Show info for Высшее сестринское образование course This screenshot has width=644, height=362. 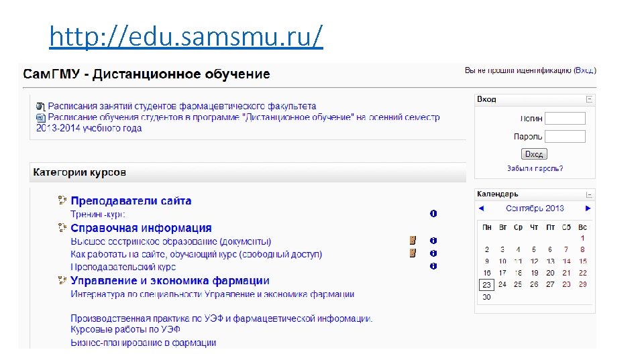click(x=433, y=241)
